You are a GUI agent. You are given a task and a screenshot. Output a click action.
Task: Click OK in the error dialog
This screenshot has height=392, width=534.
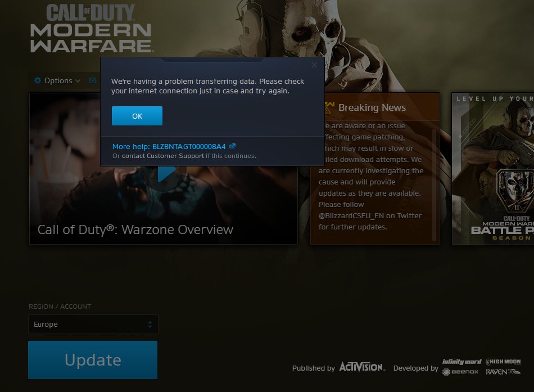[137, 116]
